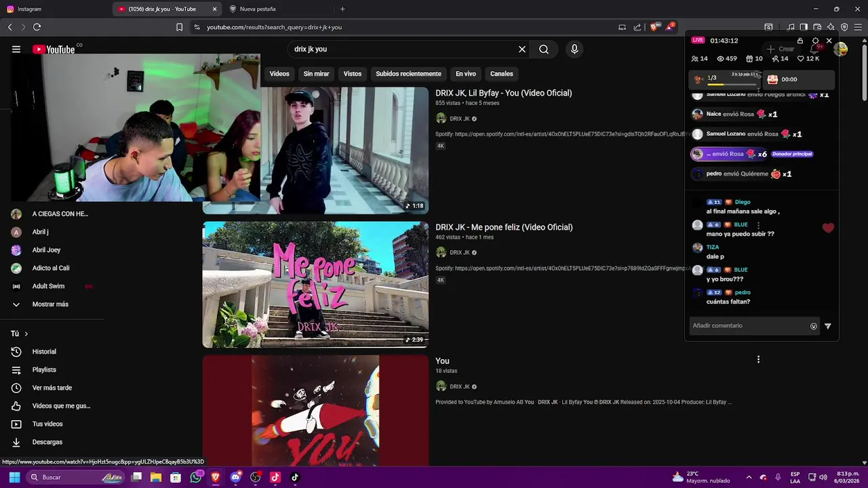Open Videos que me gustan sidebar item
This screenshot has width=868, height=488.
(61, 406)
